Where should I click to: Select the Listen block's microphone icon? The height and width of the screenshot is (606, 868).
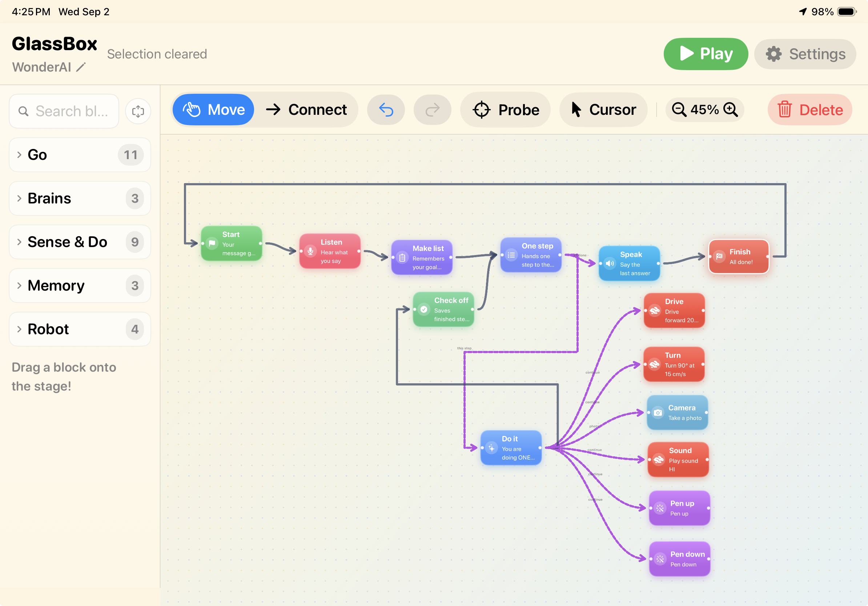point(310,251)
